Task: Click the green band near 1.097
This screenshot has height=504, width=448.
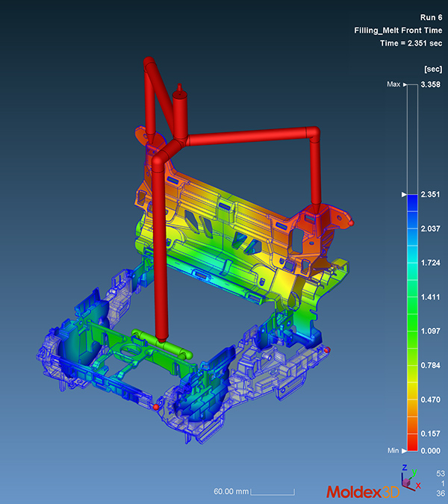Action: coord(412,331)
